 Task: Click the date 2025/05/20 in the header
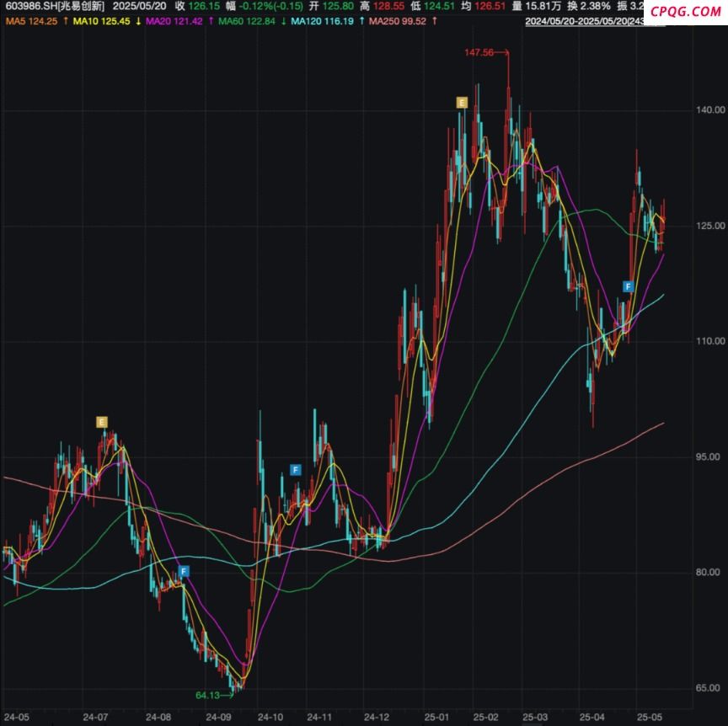click(x=139, y=7)
